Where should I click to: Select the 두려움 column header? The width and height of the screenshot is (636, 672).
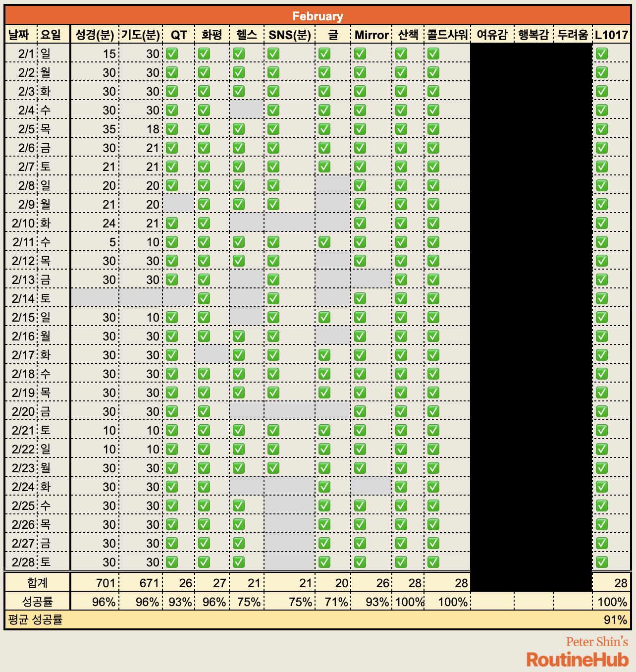click(573, 35)
